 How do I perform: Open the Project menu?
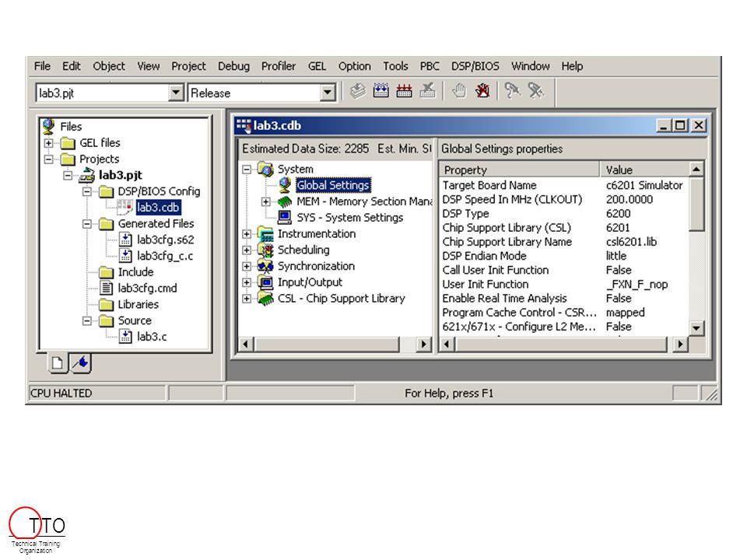point(188,66)
